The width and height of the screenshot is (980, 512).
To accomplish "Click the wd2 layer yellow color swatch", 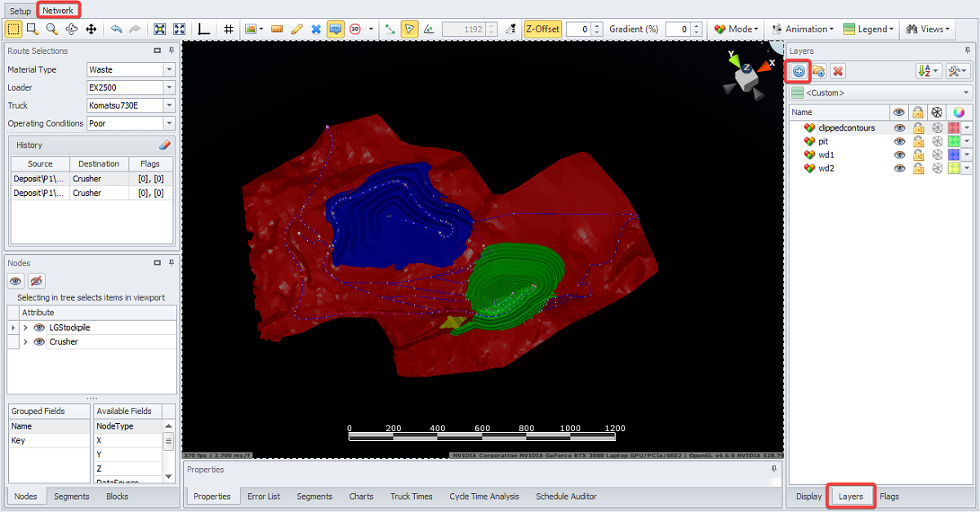I will click(x=953, y=168).
